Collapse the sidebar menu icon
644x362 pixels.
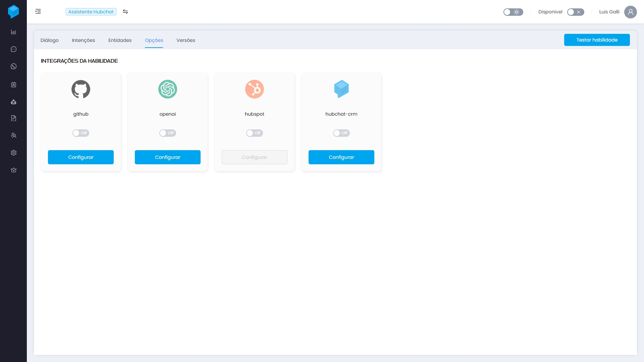38,12
